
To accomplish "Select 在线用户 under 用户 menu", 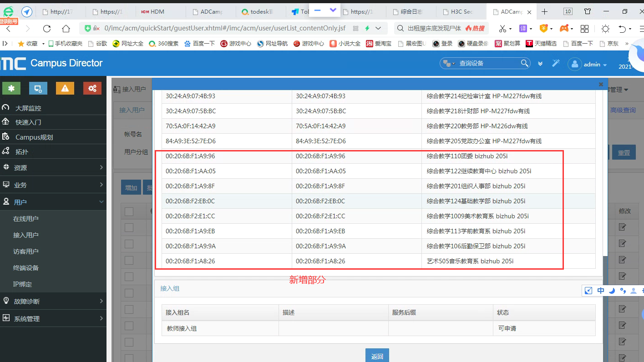I will 26,219.
